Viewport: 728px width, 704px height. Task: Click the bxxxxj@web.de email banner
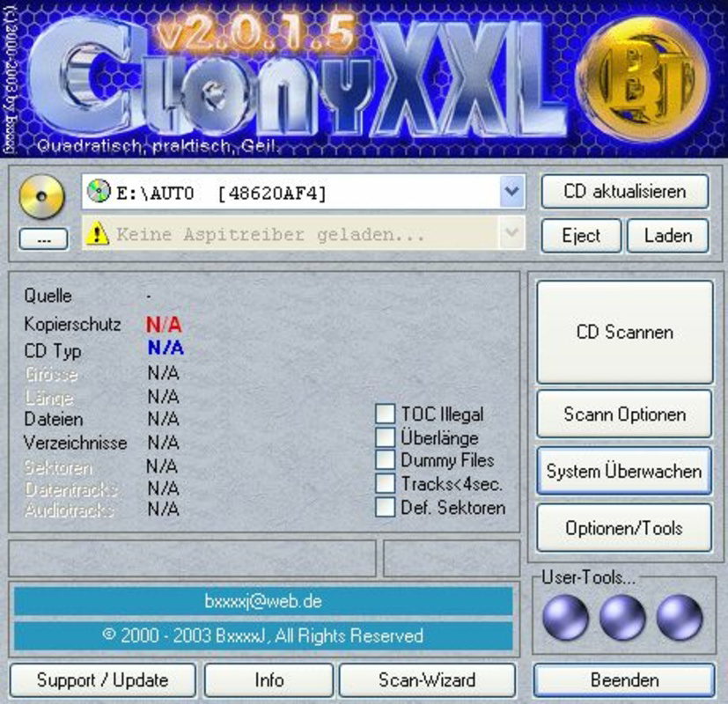(x=263, y=601)
